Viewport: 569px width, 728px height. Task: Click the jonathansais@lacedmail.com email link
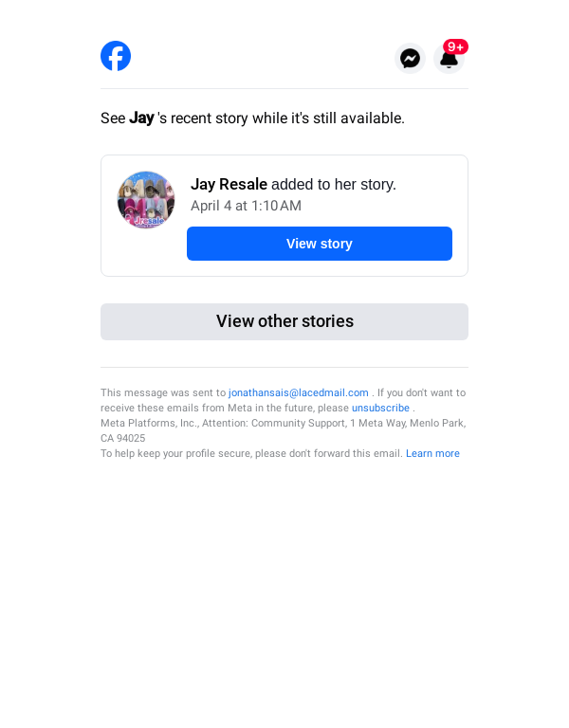(299, 392)
